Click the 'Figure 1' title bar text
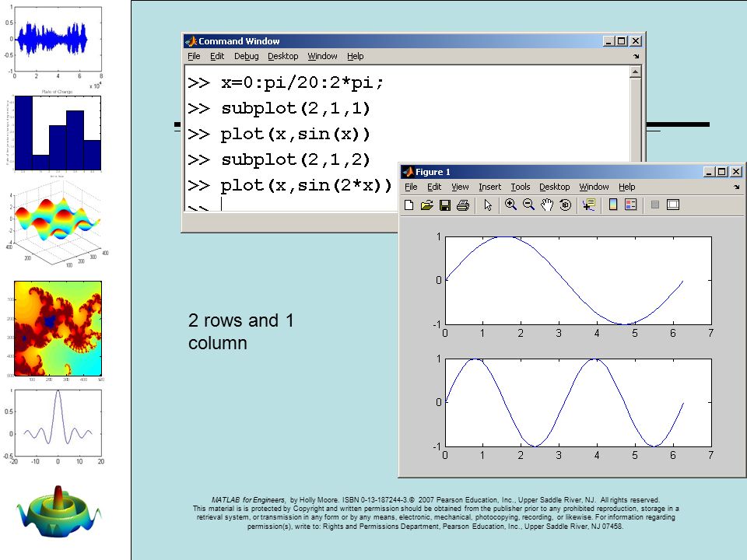The height and width of the screenshot is (560, 747). [433, 171]
